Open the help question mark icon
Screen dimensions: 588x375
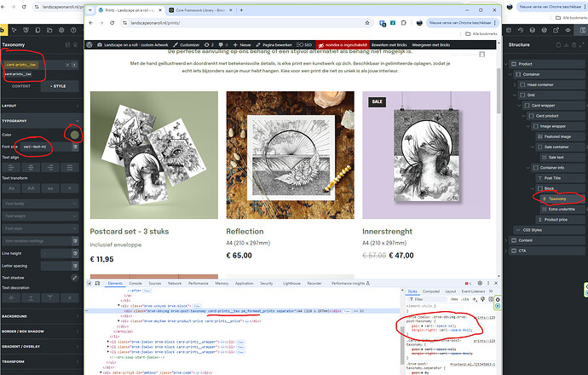(73, 30)
